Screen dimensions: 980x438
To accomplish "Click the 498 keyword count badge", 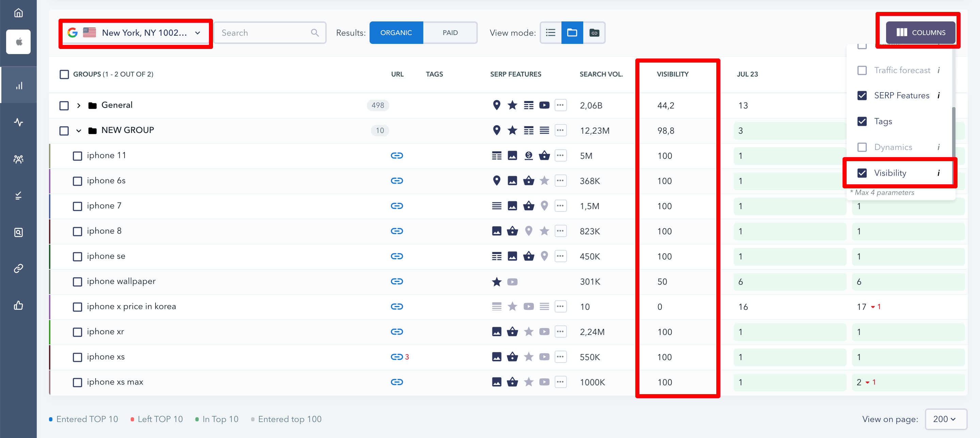I will click(377, 105).
